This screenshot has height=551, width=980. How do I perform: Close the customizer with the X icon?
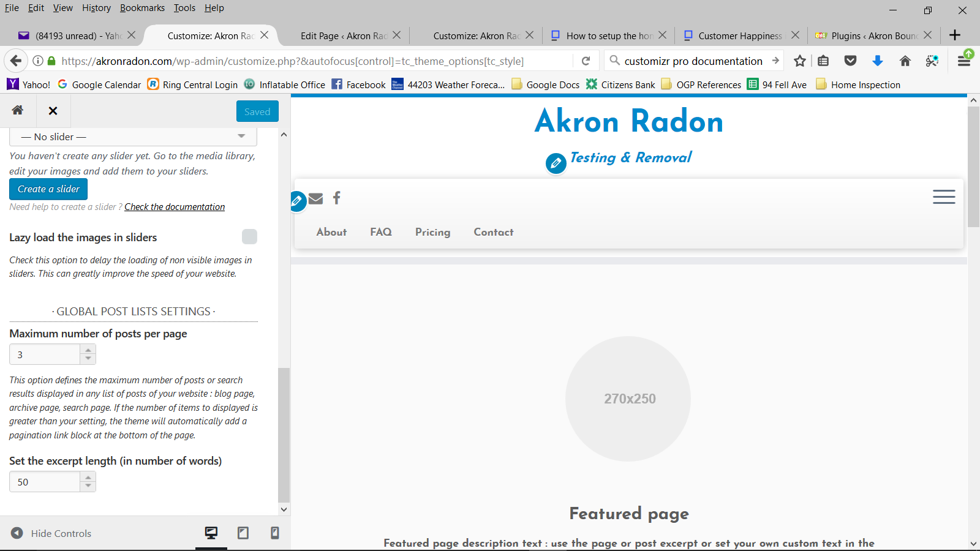click(53, 111)
